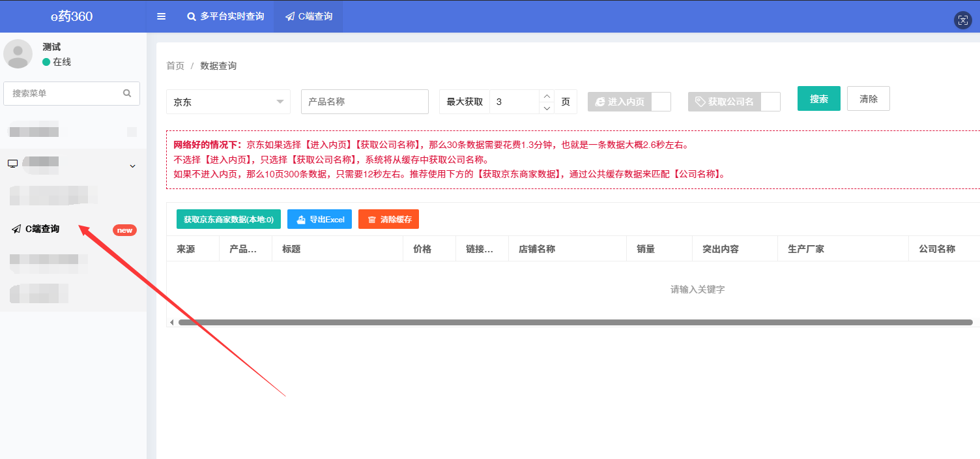
Task: Click the 导出Excel button
Action: pos(319,220)
